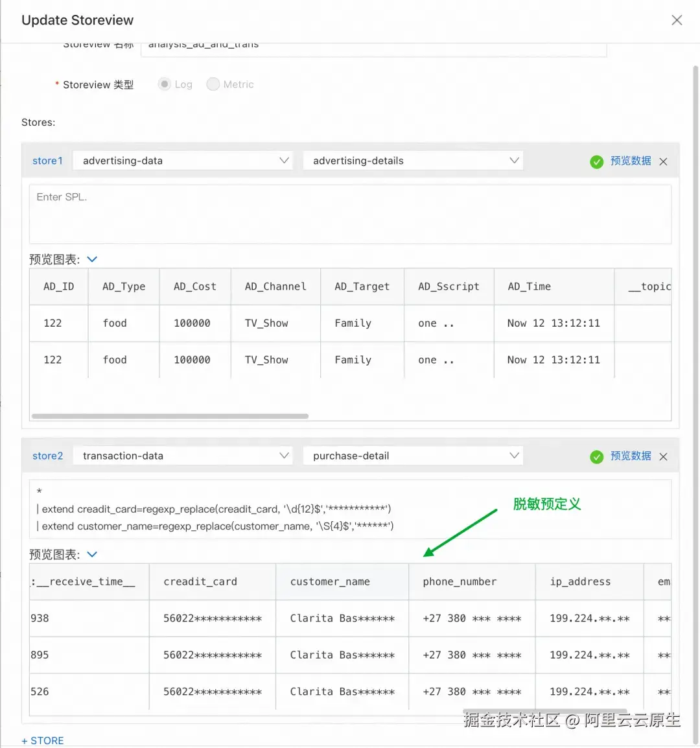Click the AD_Target column header

coord(362,286)
